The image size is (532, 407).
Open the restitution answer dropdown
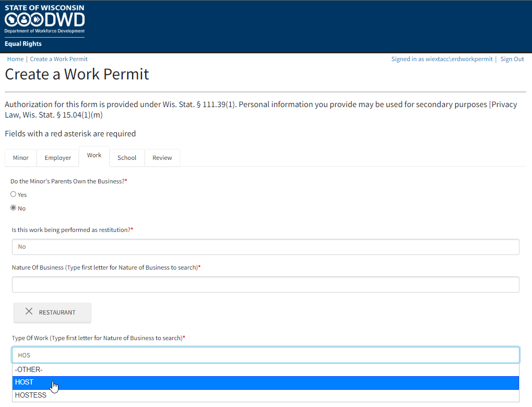pyautogui.click(x=266, y=247)
